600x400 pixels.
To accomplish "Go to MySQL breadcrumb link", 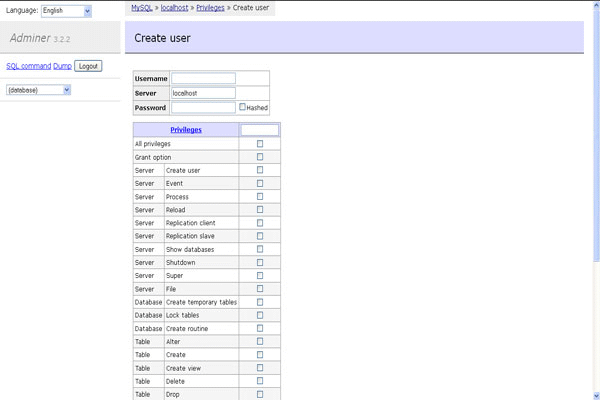I will [142, 7].
